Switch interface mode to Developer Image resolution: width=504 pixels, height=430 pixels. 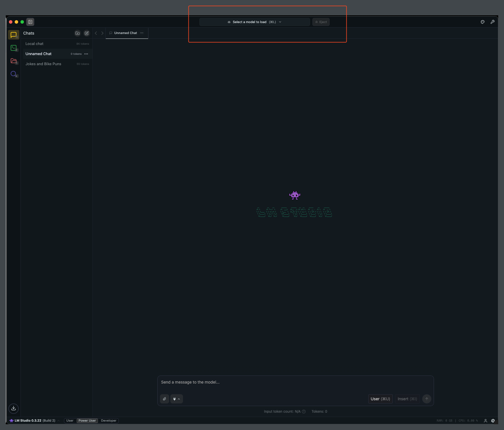click(x=109, y=420)
